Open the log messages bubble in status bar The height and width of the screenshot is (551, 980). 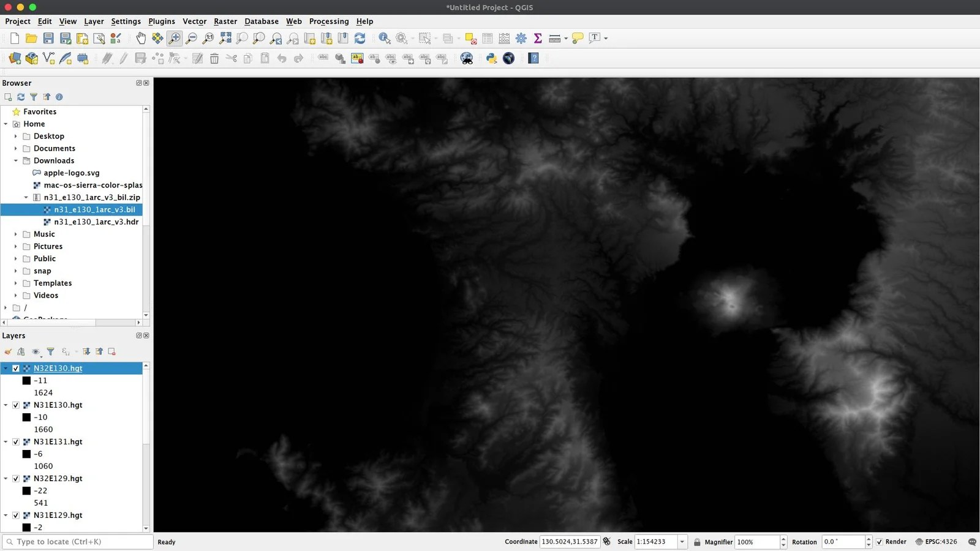tap(972, 542)
